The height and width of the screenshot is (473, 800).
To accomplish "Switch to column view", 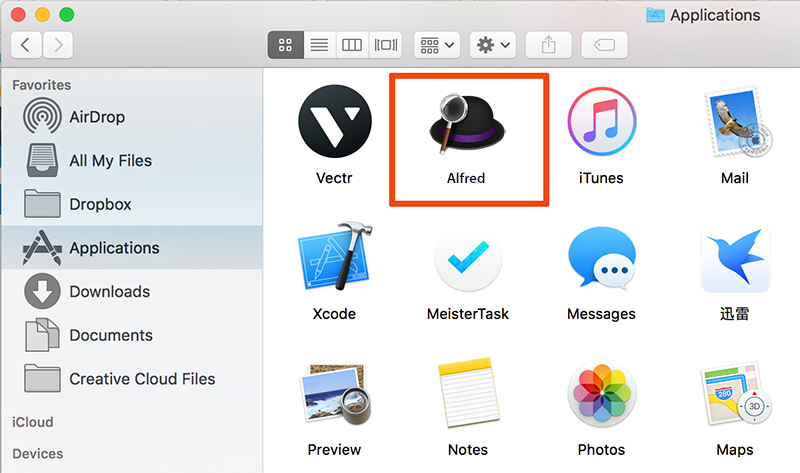I will 352,45.
